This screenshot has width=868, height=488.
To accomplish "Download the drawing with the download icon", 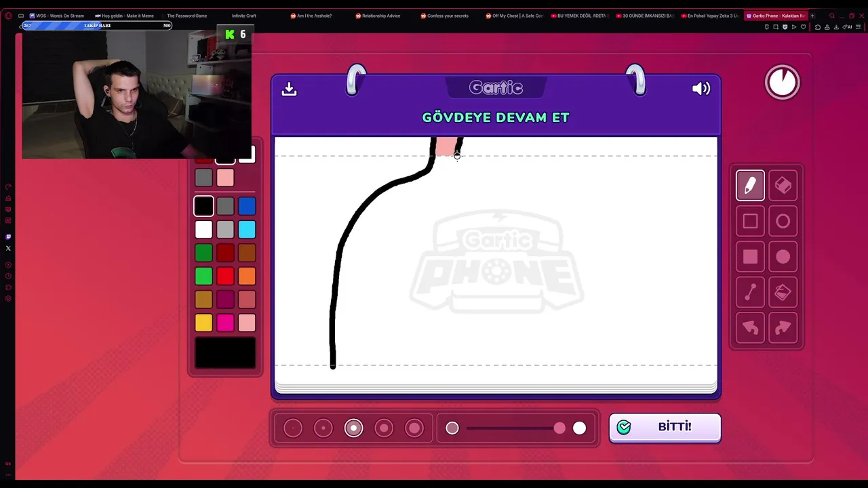I will (x=289, y=89).
